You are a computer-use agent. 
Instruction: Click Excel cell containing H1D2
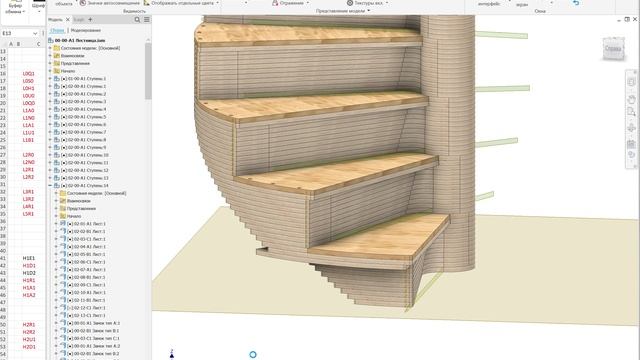coord(29,273)
